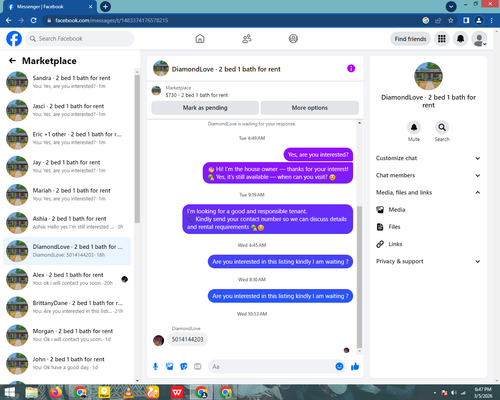The width and height of the screenshot is (500, 400).
Task: Click DiamondLove's avatar beside phone number message
Action: pyautogui.click(x=158, y=340)
